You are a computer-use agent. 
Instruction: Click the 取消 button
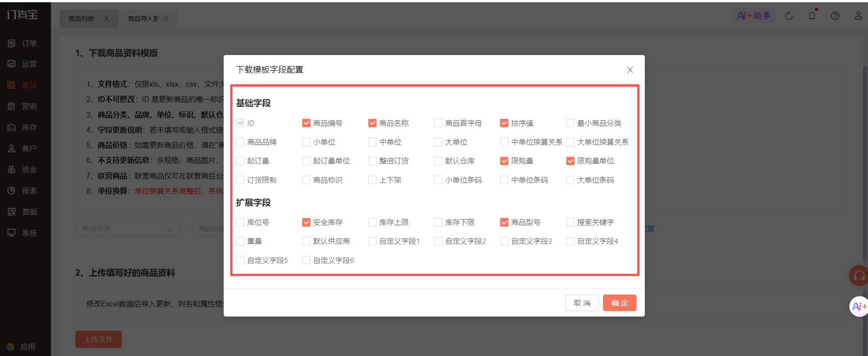click(582, 303)
